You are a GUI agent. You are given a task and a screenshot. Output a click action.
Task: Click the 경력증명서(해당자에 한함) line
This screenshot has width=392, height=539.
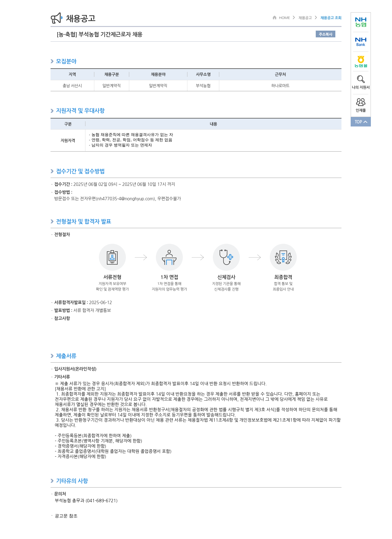[81, 446]
